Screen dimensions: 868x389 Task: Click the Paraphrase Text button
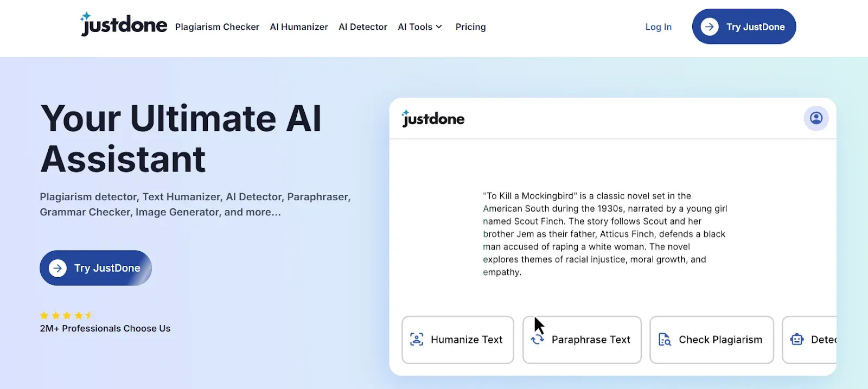point(582,340)
